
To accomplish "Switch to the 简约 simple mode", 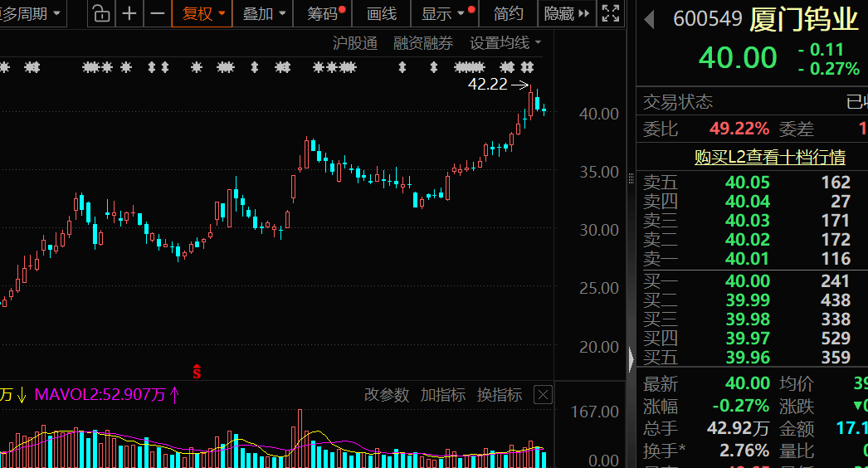I will pyautogui.click(x=509, y=14).
